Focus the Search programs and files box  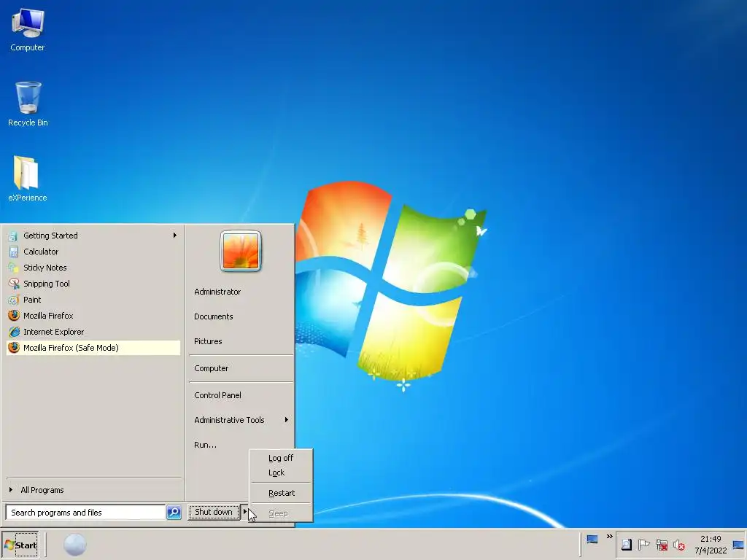pos(86,513)
